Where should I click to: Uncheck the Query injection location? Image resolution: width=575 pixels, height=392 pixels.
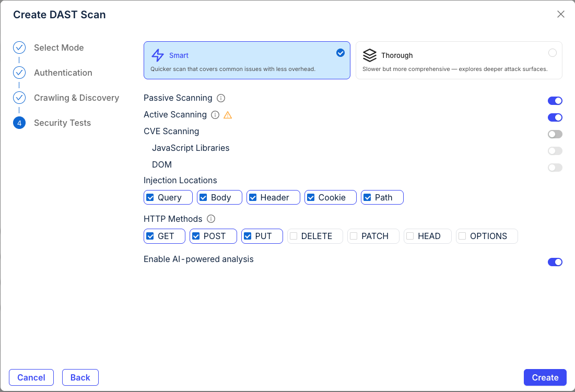(151, 197)
